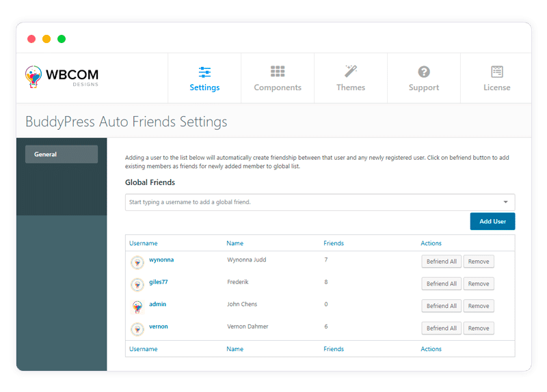The height and width of the screenshot is (392, 547).
Task: Focus the username search input field
Action: tap(320, 202)
